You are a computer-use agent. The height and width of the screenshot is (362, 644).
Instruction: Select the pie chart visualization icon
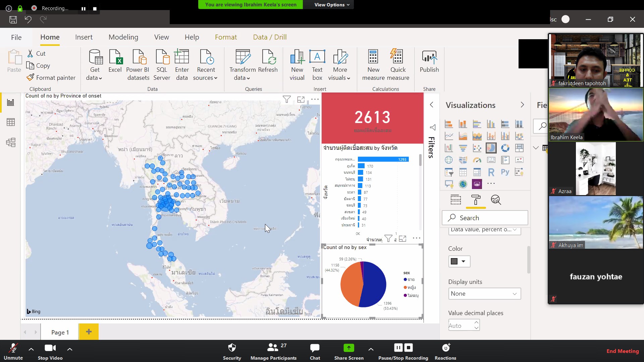pyautogui.click(x=491, y=148)
